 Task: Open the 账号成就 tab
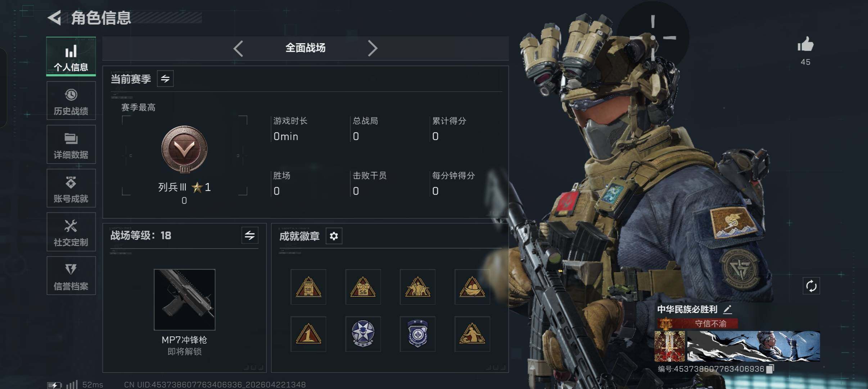pos(71,188)
